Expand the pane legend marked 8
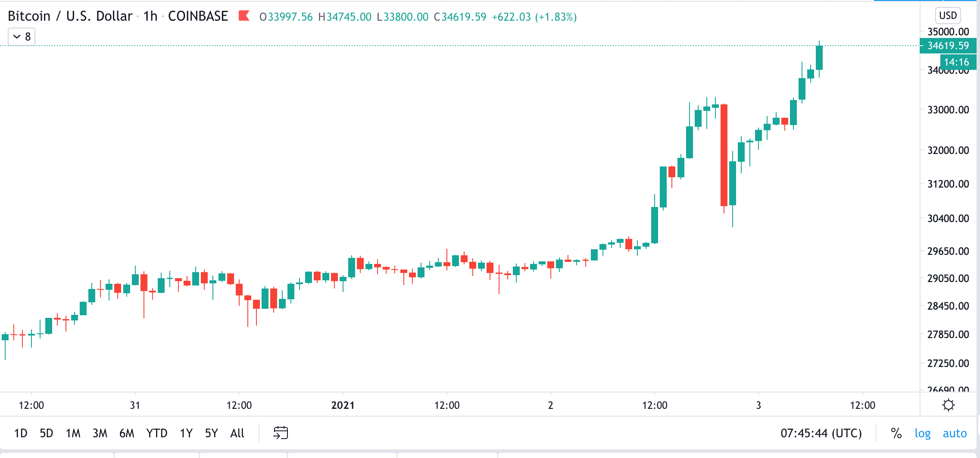The image size is (980, 458). (27, 37)
